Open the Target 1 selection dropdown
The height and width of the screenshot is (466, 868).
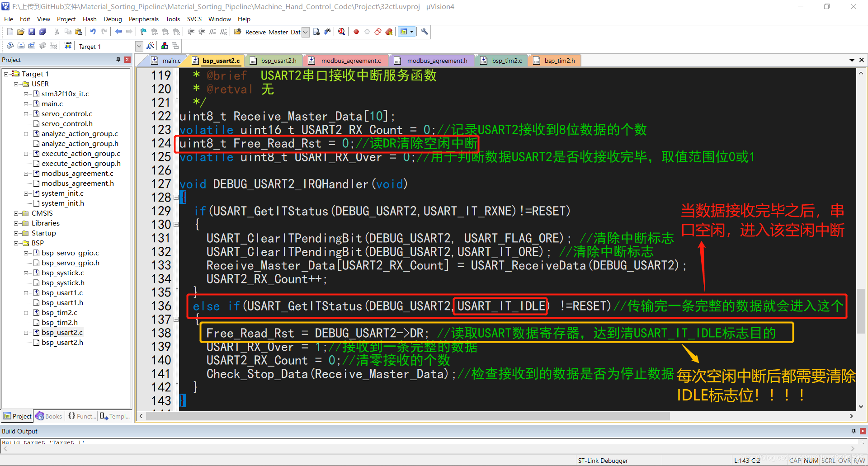pos(139,46)
